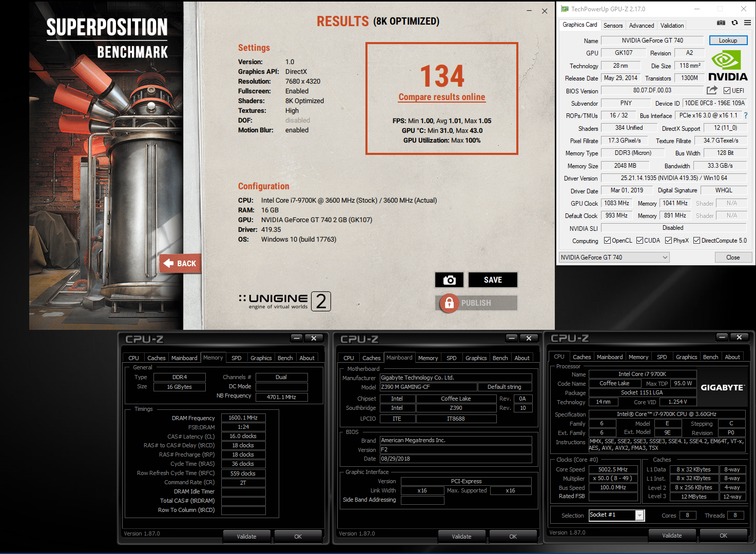Screen dimensions: 756x554
Task: Click the Core Speed value 5002.5 MHz
Action: (613, 469)
